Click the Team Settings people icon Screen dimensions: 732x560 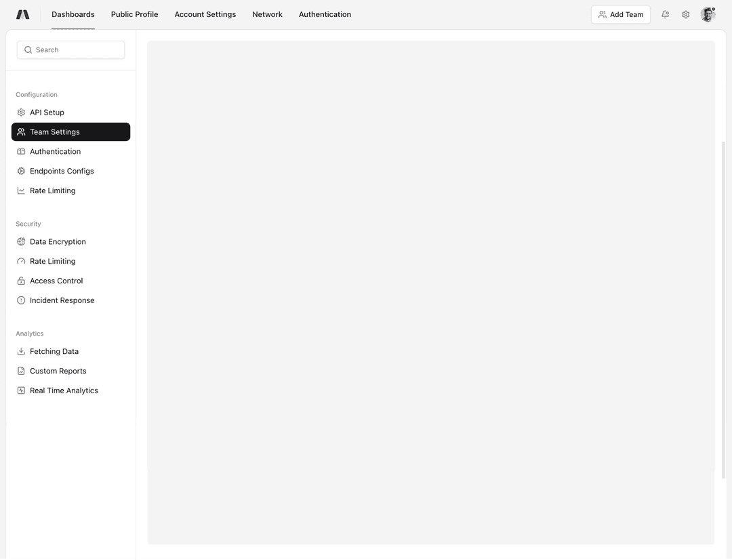(21, 132)
